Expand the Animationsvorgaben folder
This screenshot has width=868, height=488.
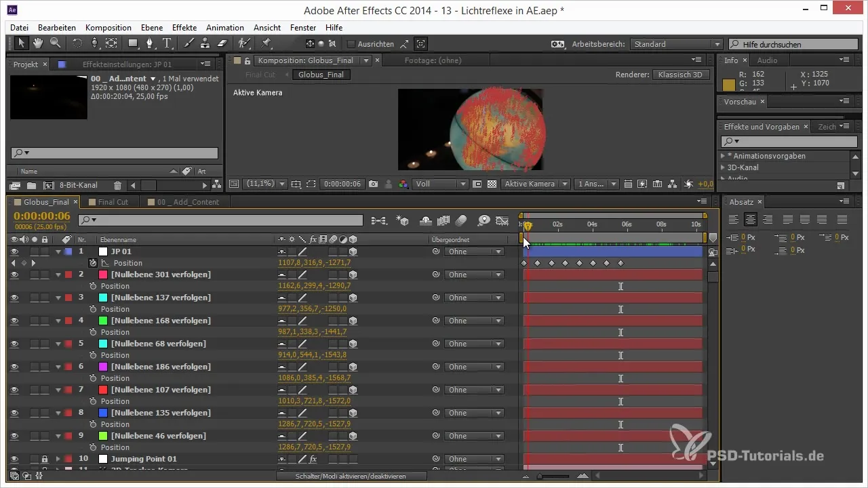(x=723, y=156)
